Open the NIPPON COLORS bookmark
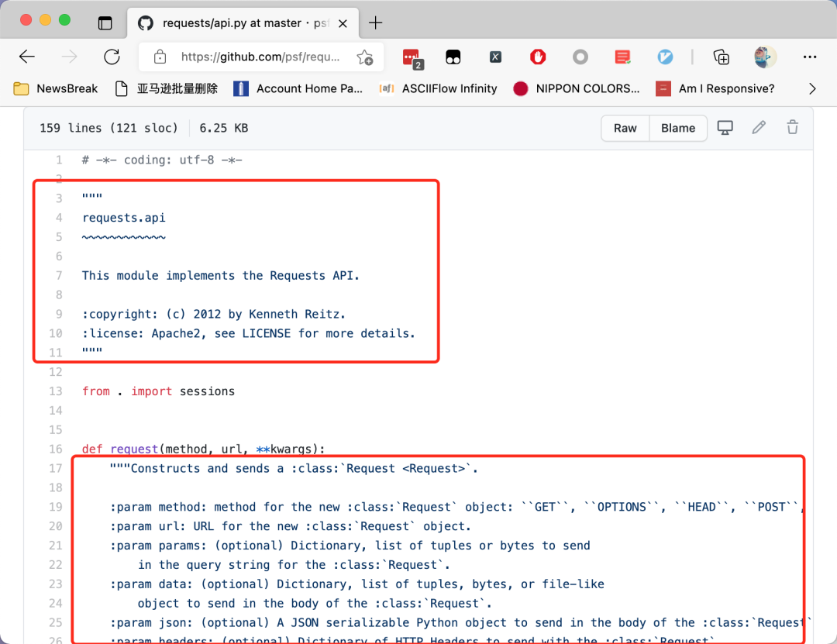The image size is (837, 644). tap(577, 88)
